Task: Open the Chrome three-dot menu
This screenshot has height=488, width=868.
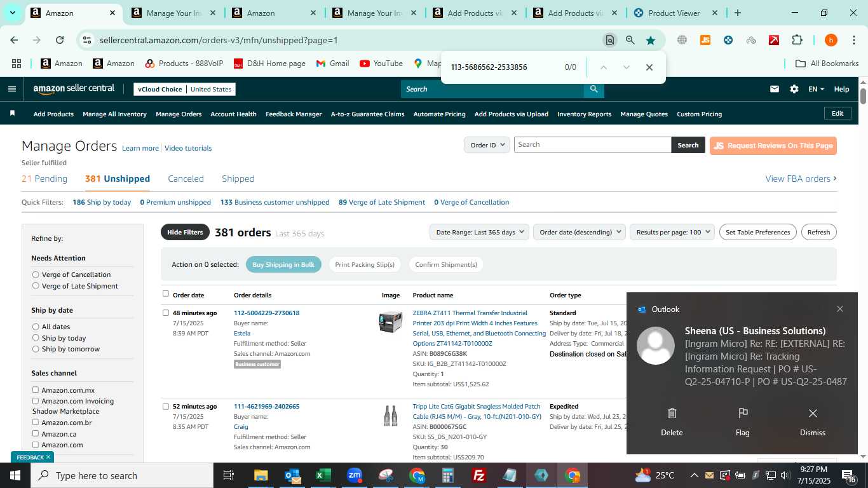Action: click(x=853, y=40)
